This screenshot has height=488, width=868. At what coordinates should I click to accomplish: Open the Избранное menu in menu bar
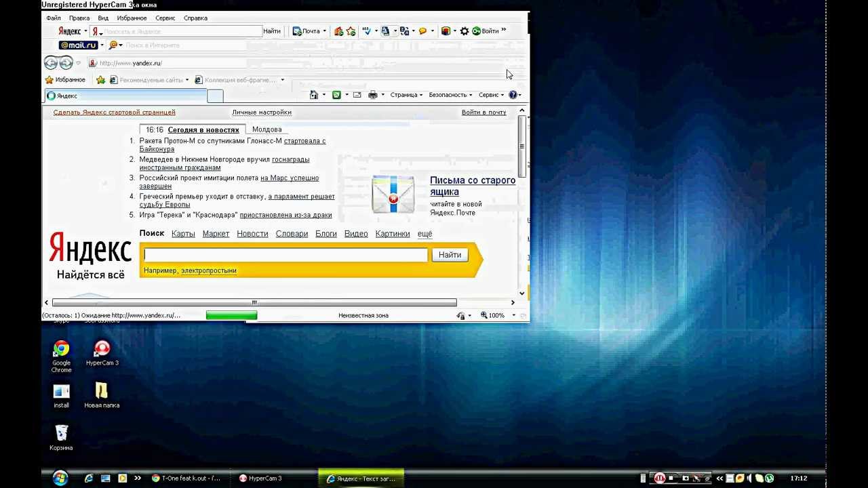(x=132, y=18)
